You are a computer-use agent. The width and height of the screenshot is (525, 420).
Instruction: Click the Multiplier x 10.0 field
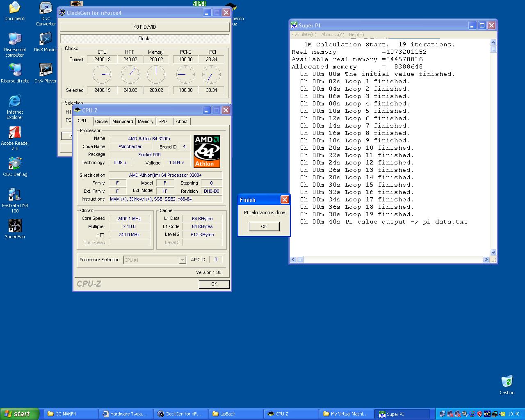point(129,226)
